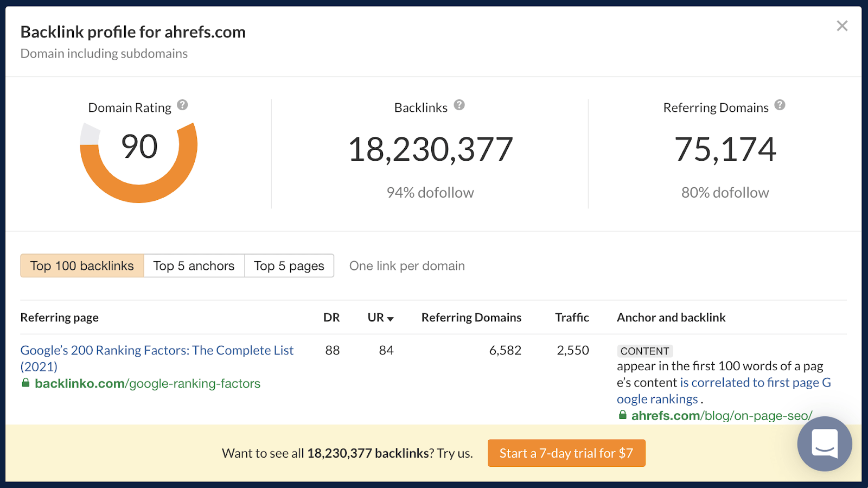Open the chat support bubble
Viewport: 868px width, 488px height.
(824, 443)
